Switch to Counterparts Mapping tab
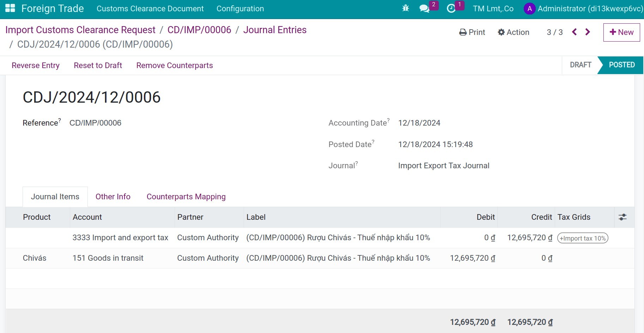This screenshot has width=644, height=333. coord(186,197)
